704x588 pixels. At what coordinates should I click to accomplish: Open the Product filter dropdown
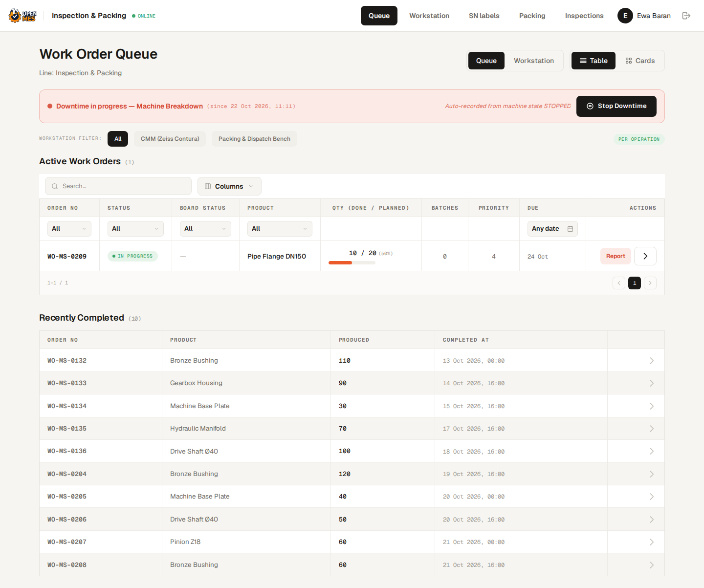tap(280, 229)
